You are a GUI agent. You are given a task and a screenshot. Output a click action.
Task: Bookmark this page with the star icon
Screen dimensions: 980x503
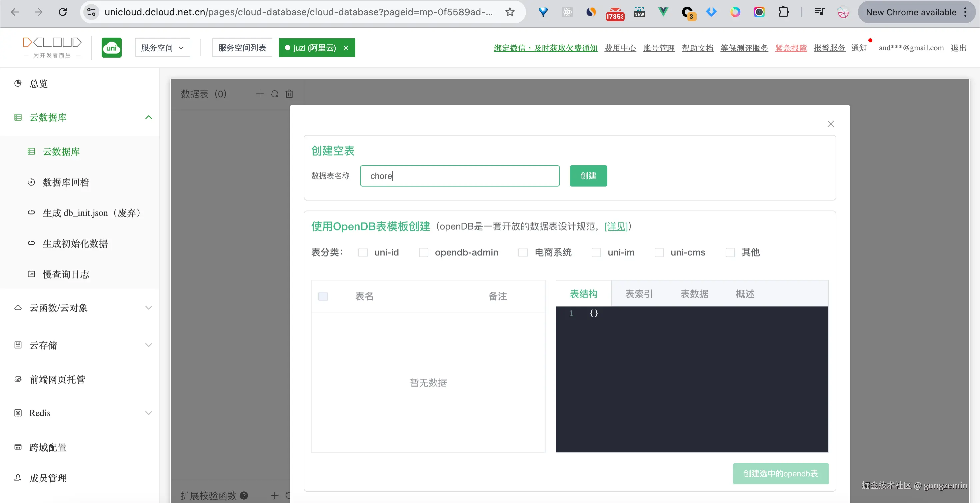pyautogui.click(x=510, y=12)
